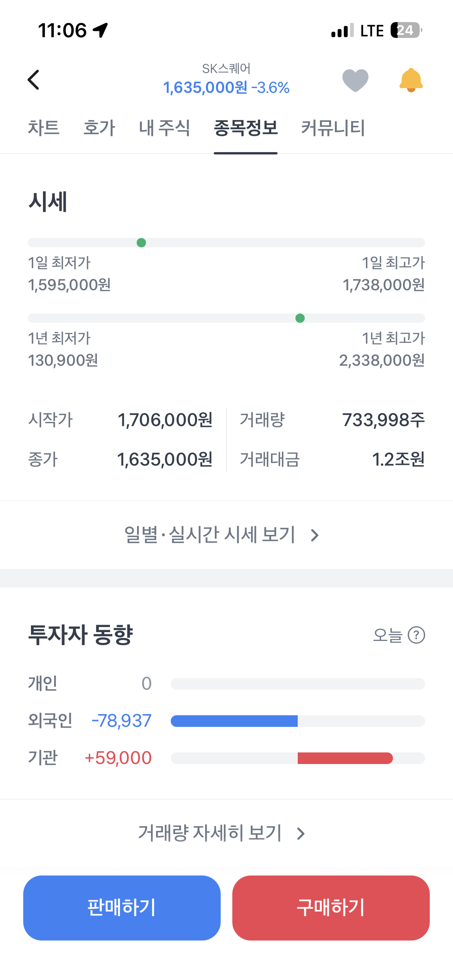This screenshot has width=453, height=980.
Task: Switch to the 차트 tab
Action: coord(44,128)
